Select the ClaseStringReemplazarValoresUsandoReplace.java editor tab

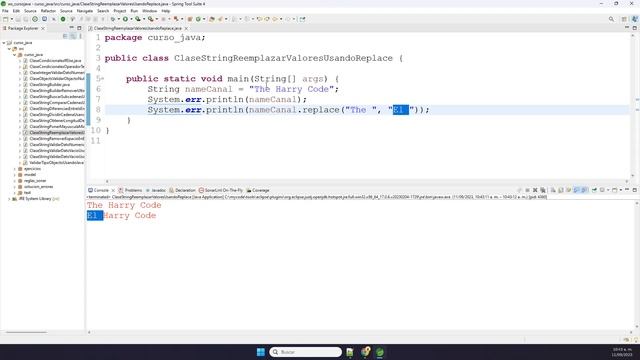[x=137, y=29]
